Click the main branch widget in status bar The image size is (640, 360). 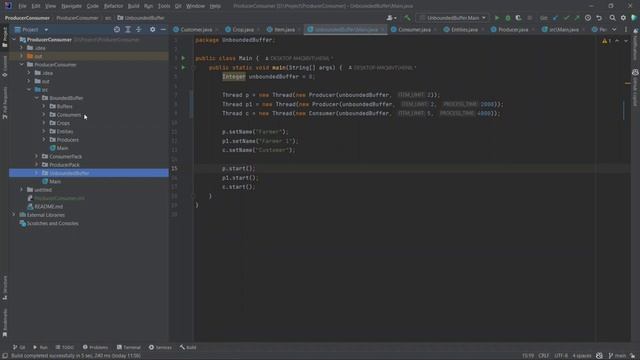(x=617, y=356)
